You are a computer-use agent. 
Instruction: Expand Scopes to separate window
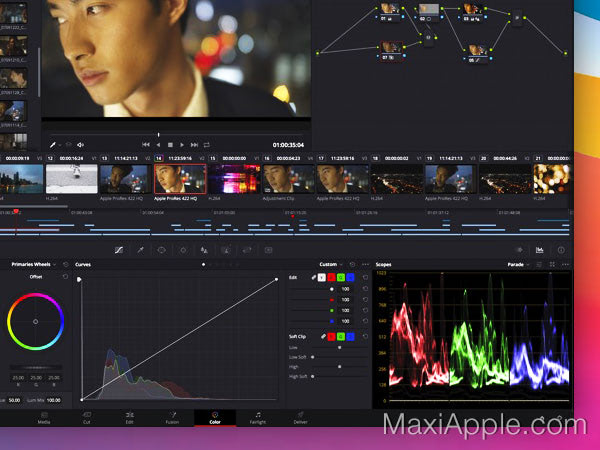[x=552, y=264]
